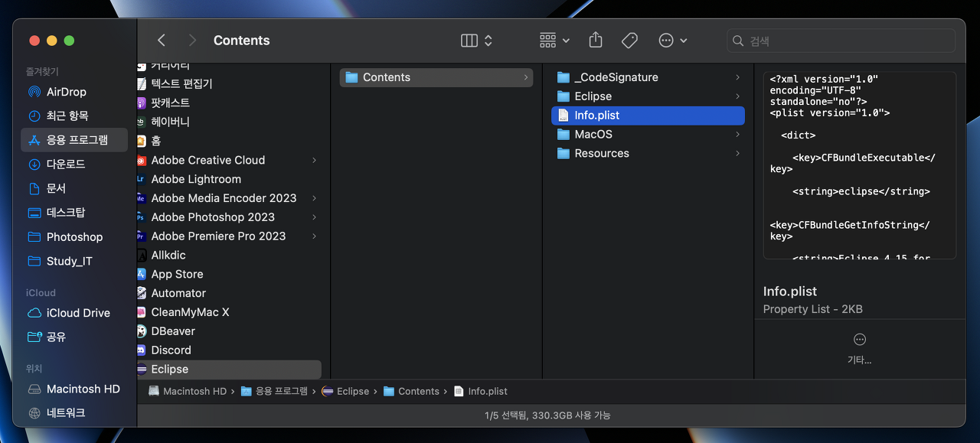980x443 pixels.
Task: Select the MacOS folder
Action: (648, 134)
